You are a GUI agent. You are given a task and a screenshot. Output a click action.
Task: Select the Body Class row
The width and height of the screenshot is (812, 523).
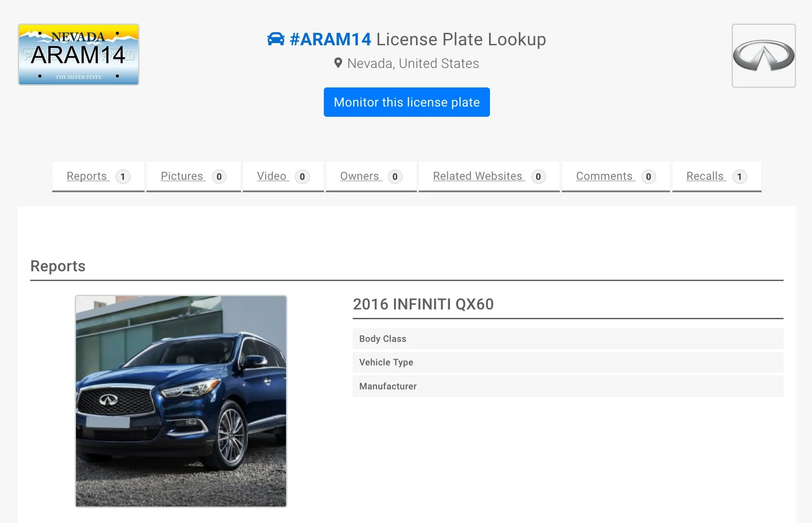[x=568, y=339]
